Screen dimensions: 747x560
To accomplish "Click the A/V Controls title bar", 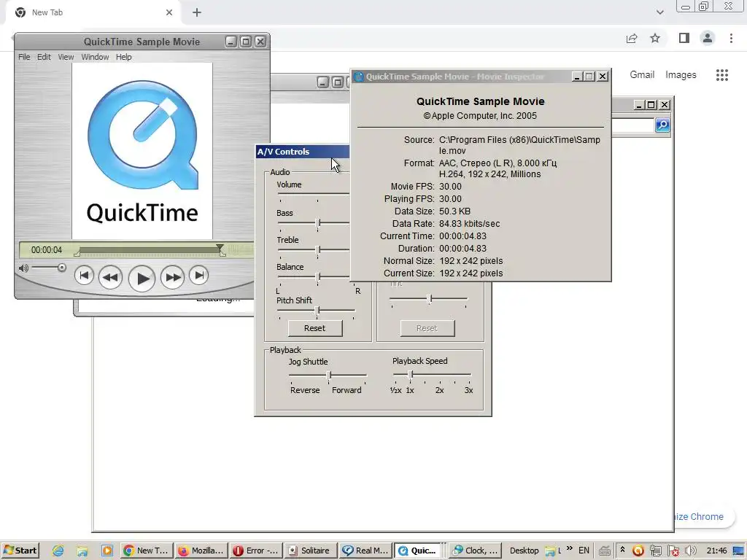I will [x=302, y=152].
